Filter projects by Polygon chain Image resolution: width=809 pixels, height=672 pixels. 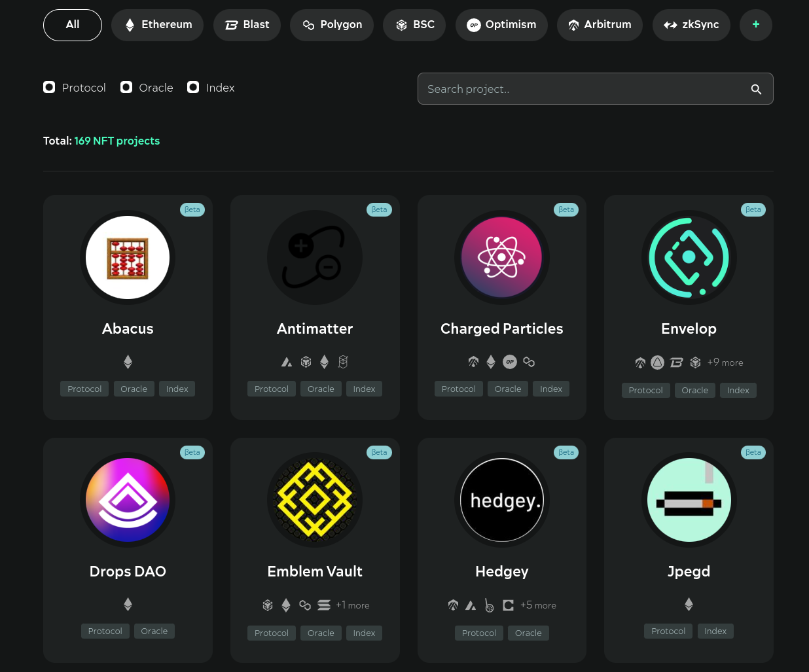pos(332,25)
